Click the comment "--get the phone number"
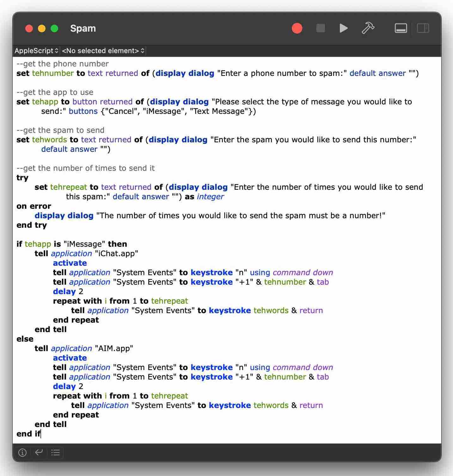Screen dimensions: 453x476 coord(63,64)
